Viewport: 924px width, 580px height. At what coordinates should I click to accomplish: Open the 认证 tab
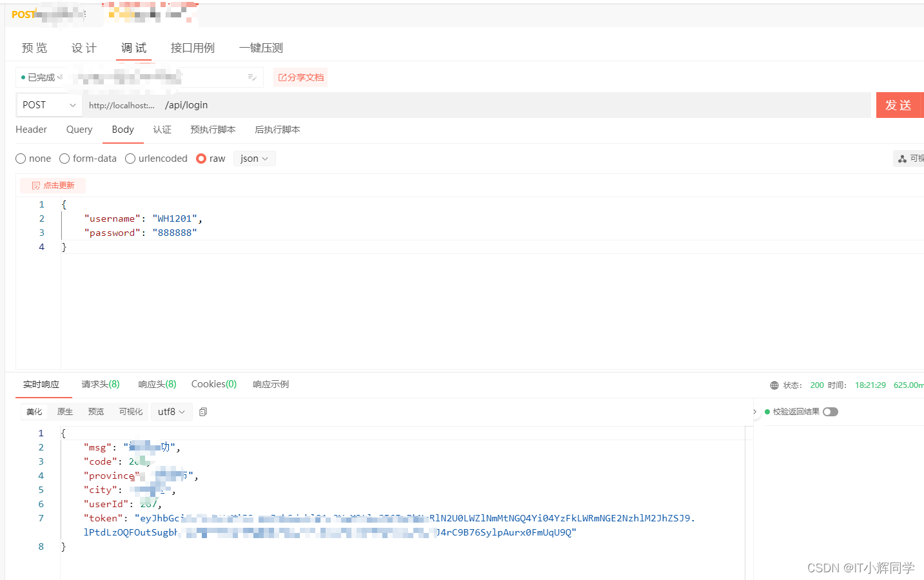[x=162, y=130]
